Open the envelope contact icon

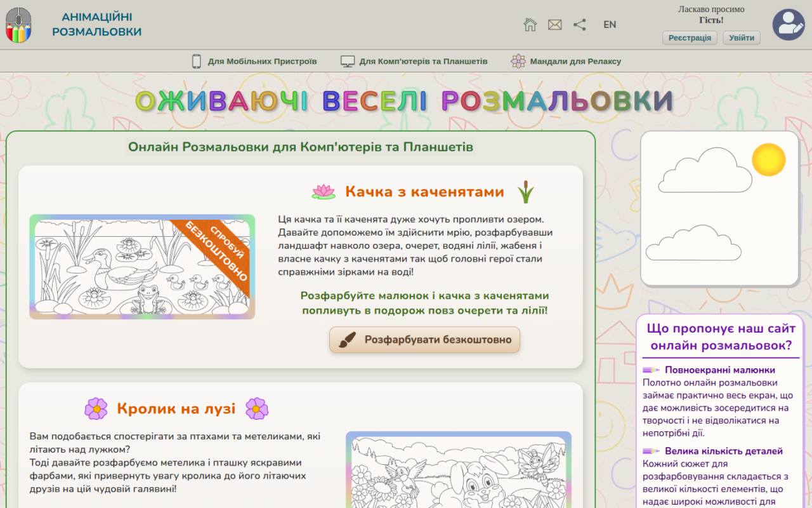pyautogui.click(x=555, y=25)
